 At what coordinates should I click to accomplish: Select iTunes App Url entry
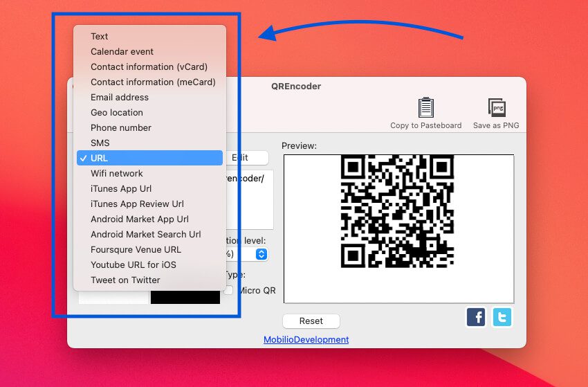pyautogui.click(x=149, y=188)
